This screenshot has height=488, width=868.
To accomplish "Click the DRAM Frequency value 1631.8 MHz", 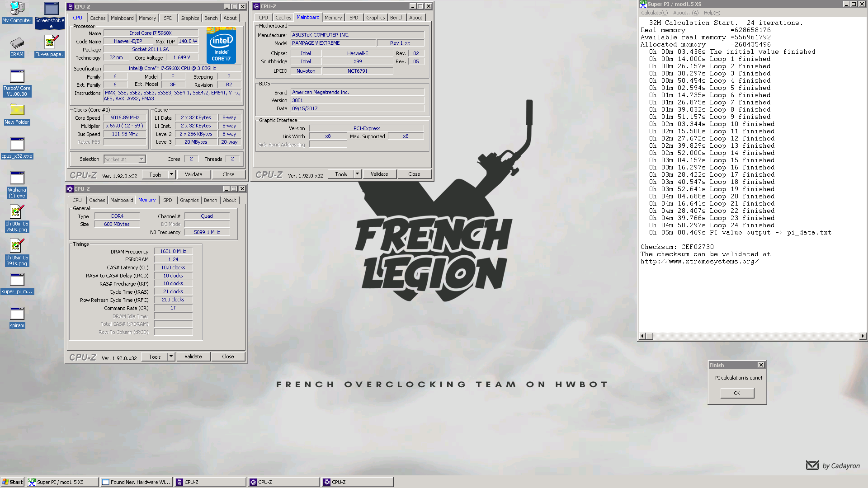I will click(x=173, y=251).
